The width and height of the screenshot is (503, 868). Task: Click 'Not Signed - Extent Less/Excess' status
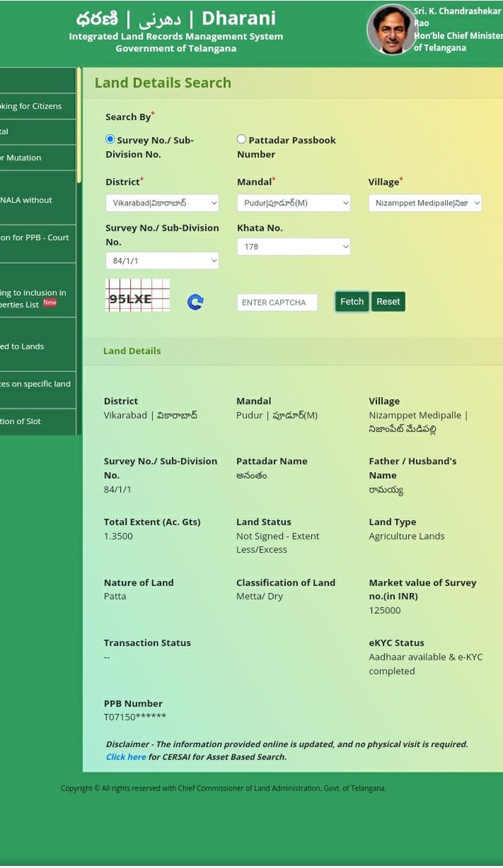(277, 542)
